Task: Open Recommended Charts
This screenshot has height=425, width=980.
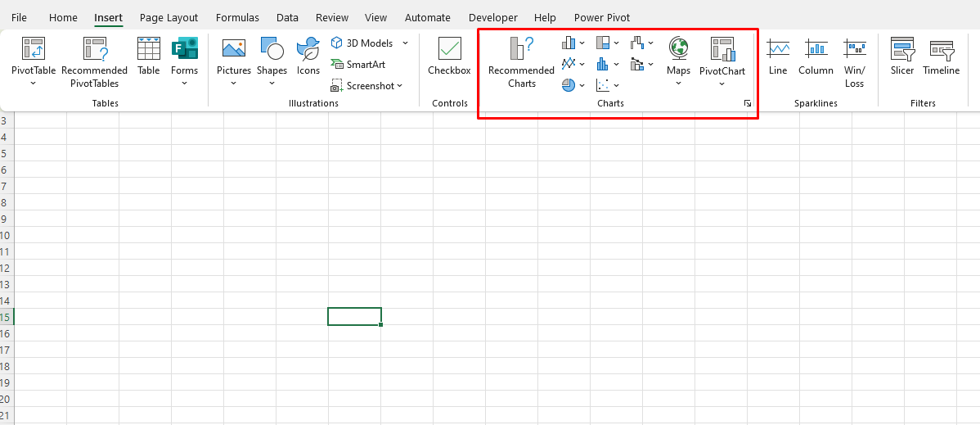Action: (x=521, y=62)
